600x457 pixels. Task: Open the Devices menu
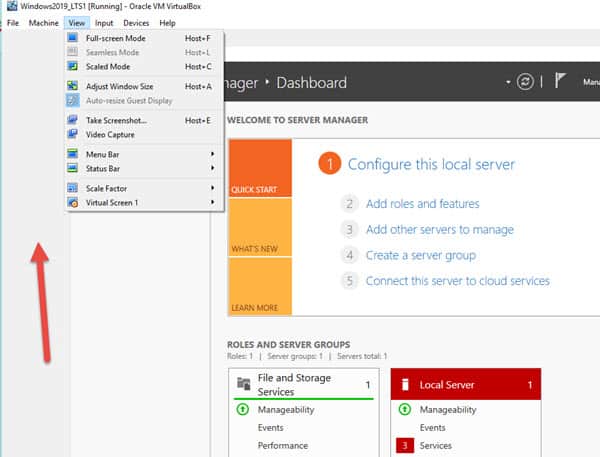[136, 23]
